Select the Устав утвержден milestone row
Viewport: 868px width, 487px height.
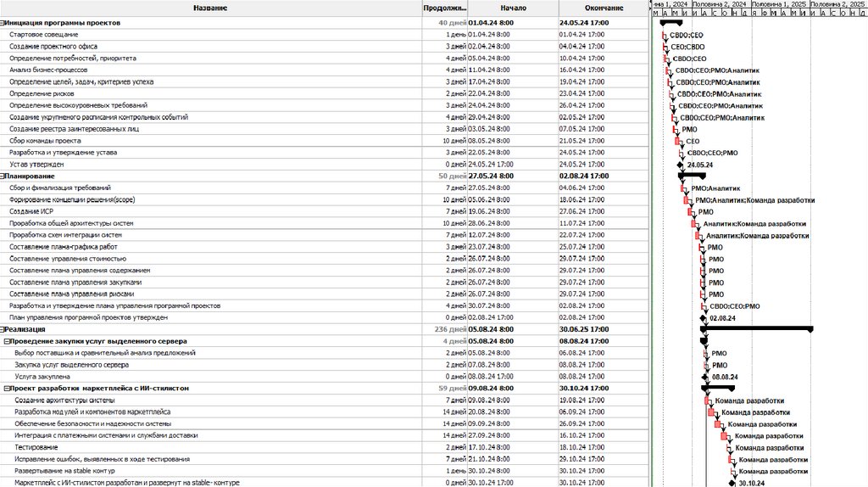tap(36, 165)
